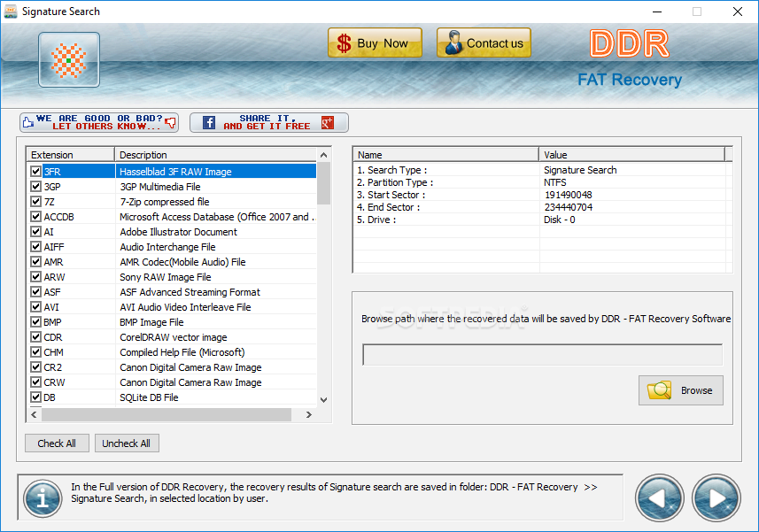Go back with the left arrow button

tap(659, 498)
